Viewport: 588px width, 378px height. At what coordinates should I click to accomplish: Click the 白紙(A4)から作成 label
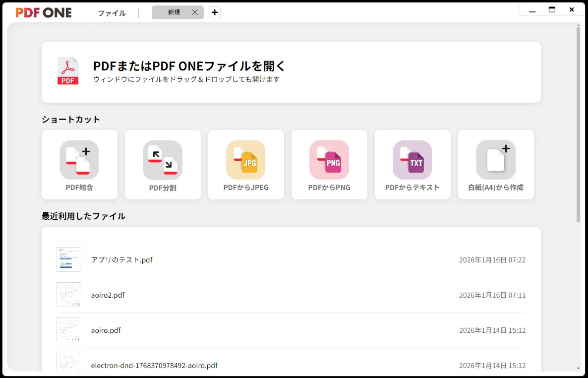[496, 188]
